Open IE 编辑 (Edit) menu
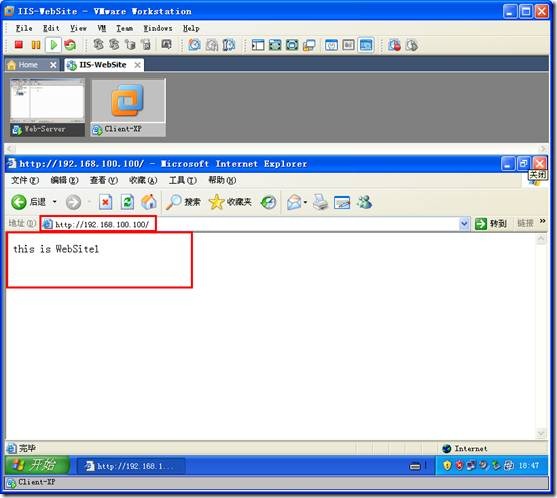The image size is (557, 498). pyautogui.click(x=64, y=180)
